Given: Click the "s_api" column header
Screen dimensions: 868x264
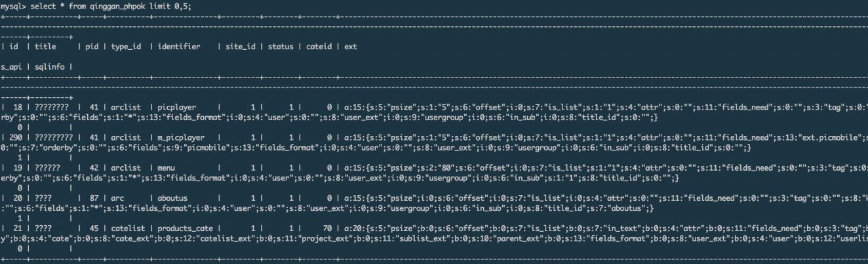Looking at the screenshot, I should (x=12, y=67).
